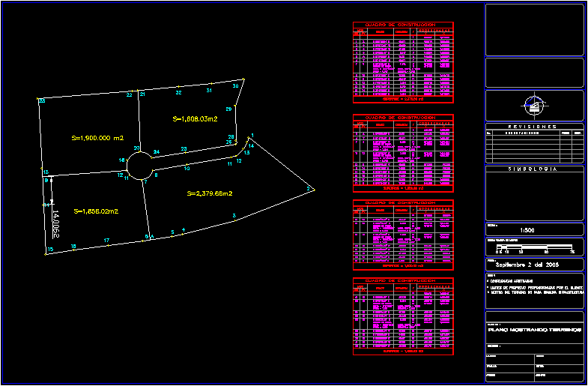Select the 14.0062 dimension text
This screenshot has height=386, width=588.
coord(56,224)
